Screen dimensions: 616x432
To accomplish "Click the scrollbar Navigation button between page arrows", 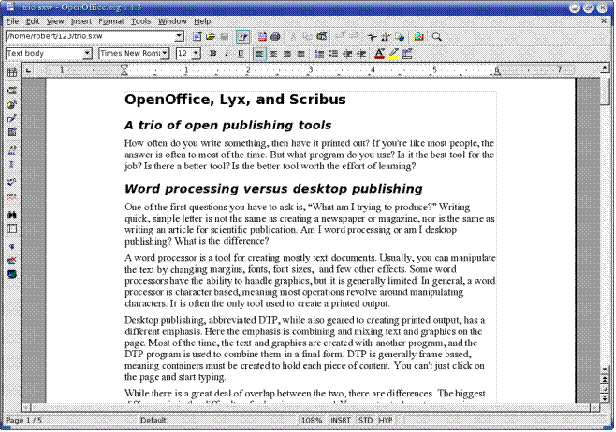I will pyautogui.click(x=605, y=389).
